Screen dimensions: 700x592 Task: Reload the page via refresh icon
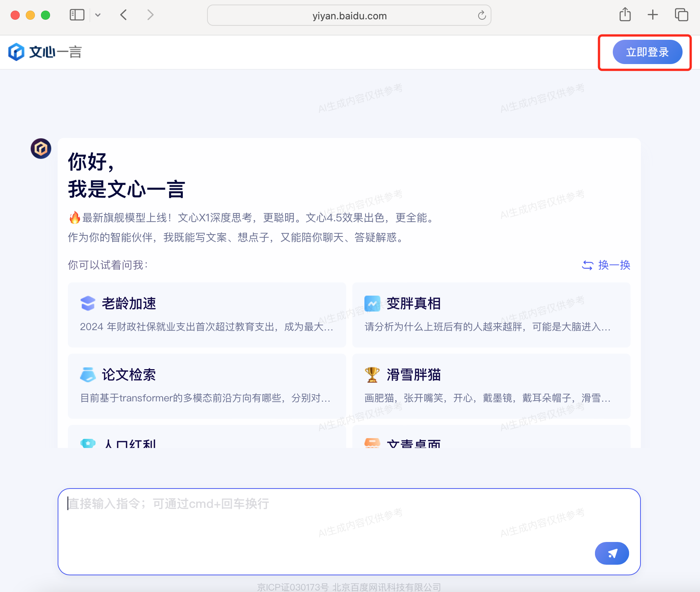[x=482, y=16]
